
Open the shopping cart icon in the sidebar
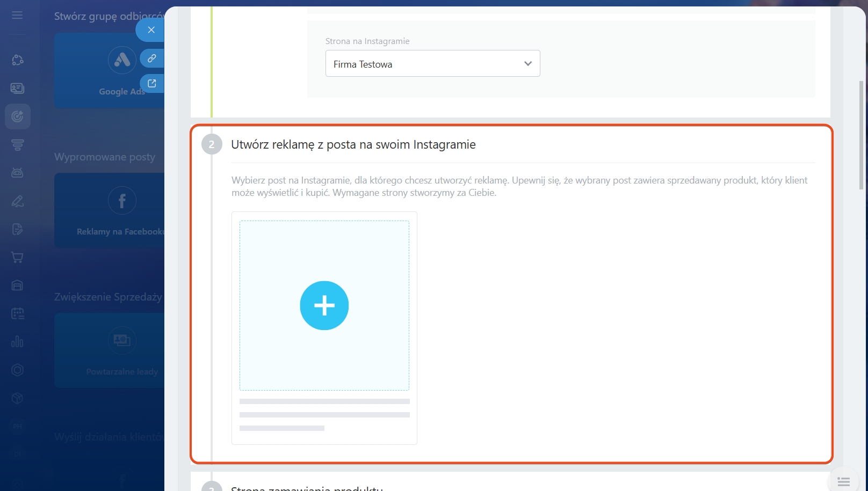(x=17, y=258)
